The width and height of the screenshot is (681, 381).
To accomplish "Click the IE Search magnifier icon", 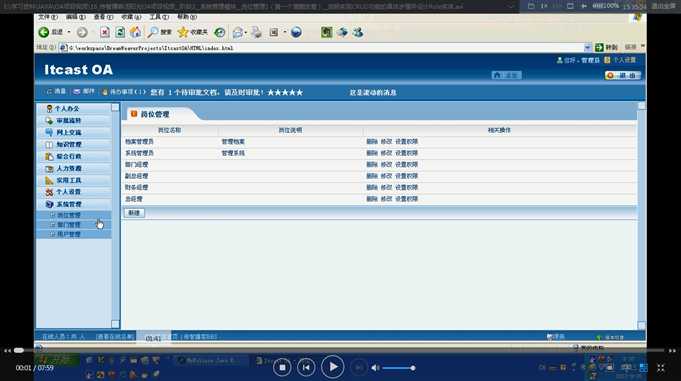I will (153, 32).
